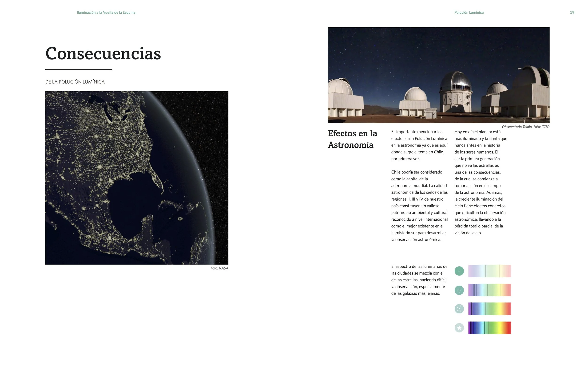
Task: Select the second faded spectrum bar
Action: coord(490,290)
